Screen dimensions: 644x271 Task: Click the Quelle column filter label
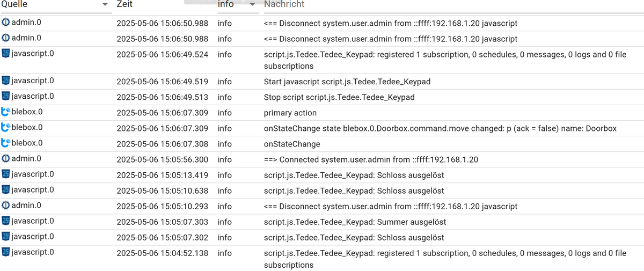(x=14, y=4)
